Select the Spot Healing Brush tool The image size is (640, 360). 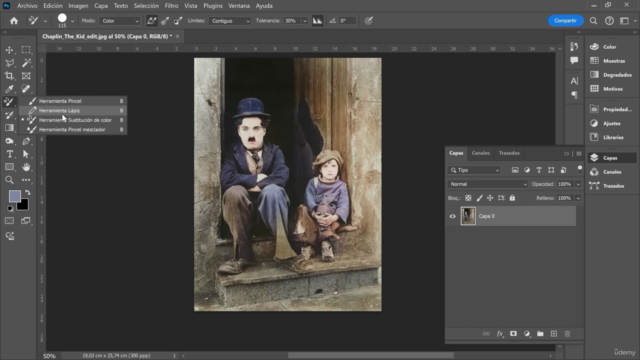[26, 89]
